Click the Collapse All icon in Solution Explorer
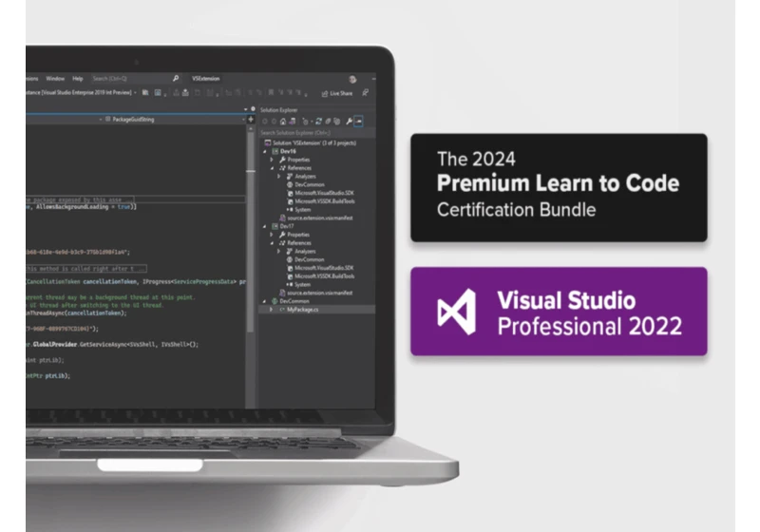Viewport: 760px width, 532px height. (328, 122)
